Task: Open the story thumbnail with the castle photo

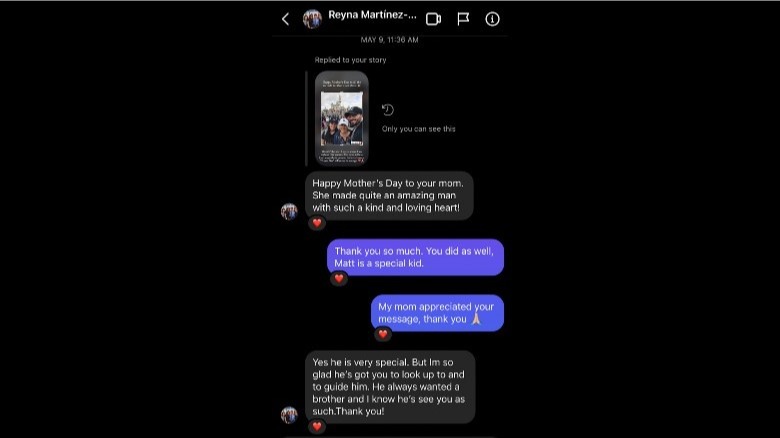Action: (x=342, y=118)
